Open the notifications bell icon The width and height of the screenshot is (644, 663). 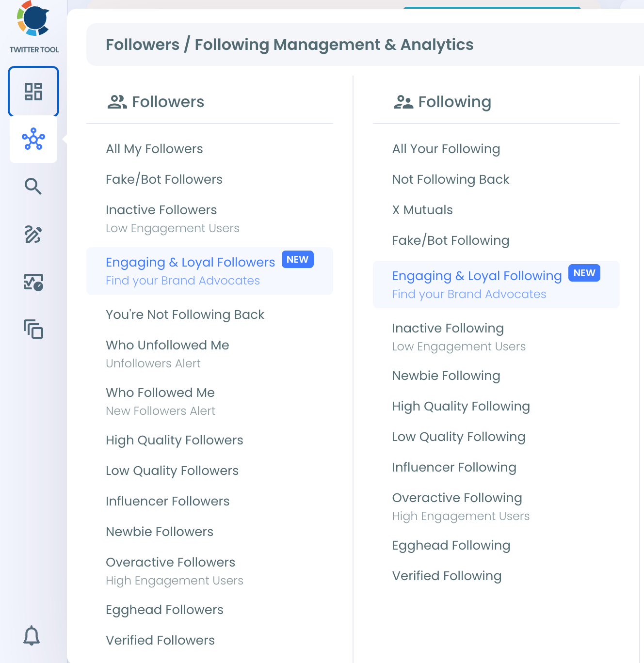pos(32,635)
